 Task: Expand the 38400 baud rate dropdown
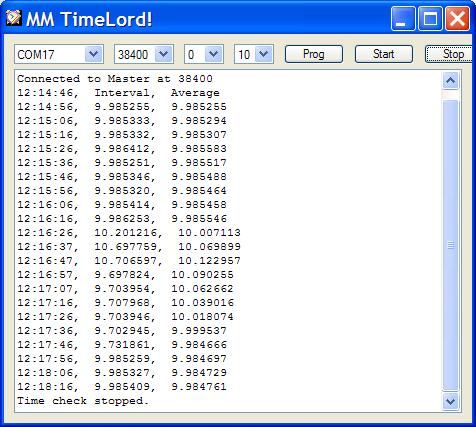[163, 54]
